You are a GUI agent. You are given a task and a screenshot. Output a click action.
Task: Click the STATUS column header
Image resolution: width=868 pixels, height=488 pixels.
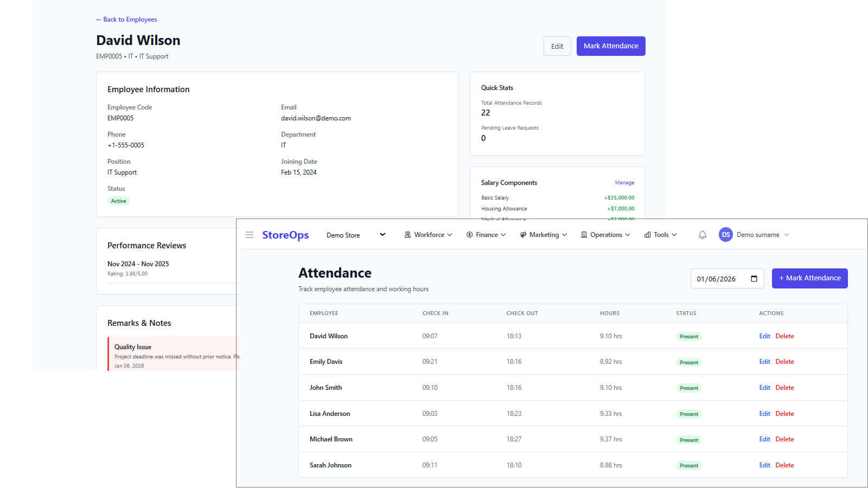[686, 313]
